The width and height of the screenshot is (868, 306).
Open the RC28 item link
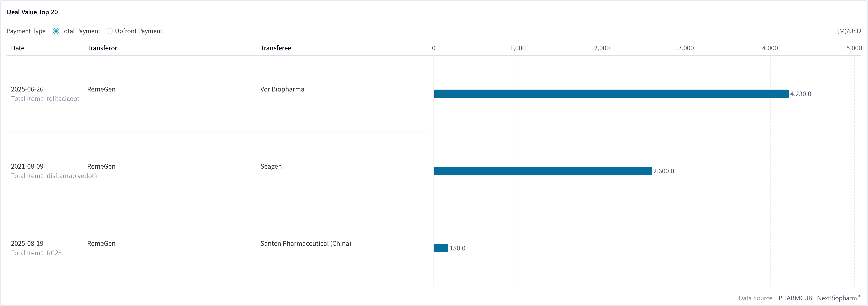[x=54, y=253]
